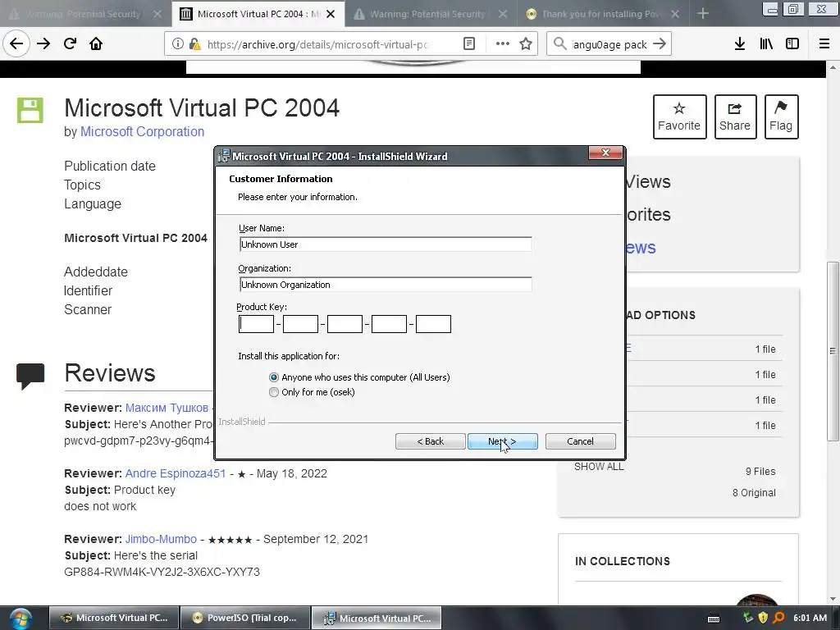This screenshot has height=630, width=840.
Task: Bookmark this page with the star icon
Action: tap(526, 44)
